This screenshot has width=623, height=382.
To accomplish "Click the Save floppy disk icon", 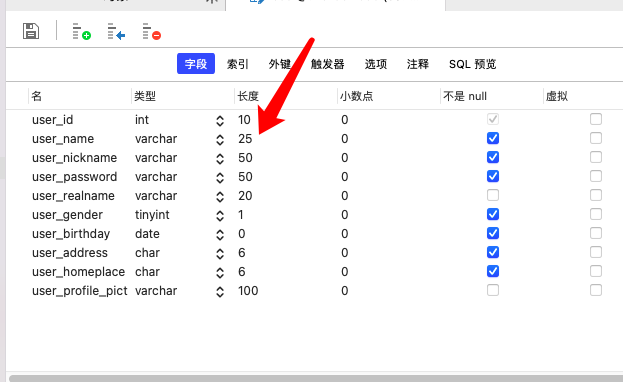I will point(31,31).
